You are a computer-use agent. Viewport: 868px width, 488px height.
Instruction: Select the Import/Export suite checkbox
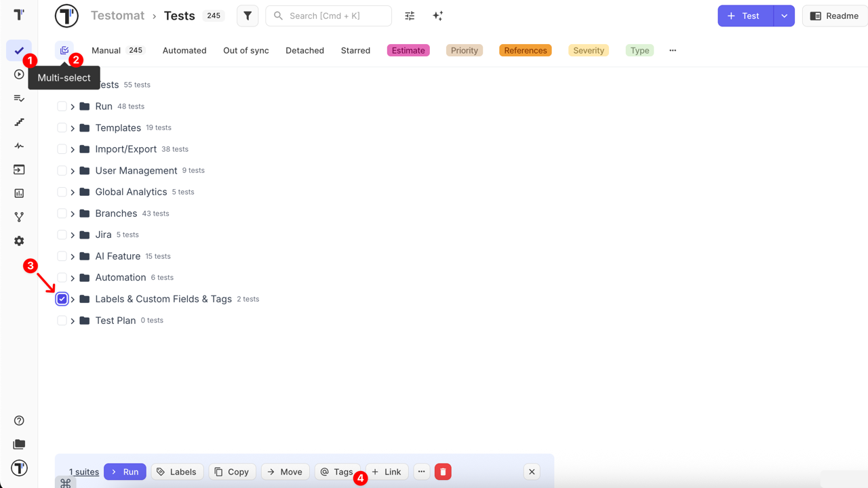point(62,149)
